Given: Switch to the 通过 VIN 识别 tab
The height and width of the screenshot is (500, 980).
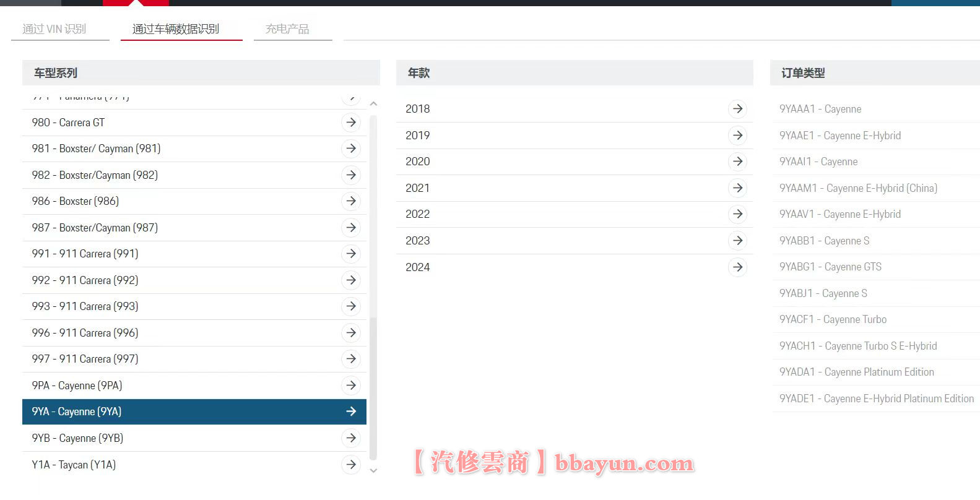Looking at the screenshot, I should point(54,29).
